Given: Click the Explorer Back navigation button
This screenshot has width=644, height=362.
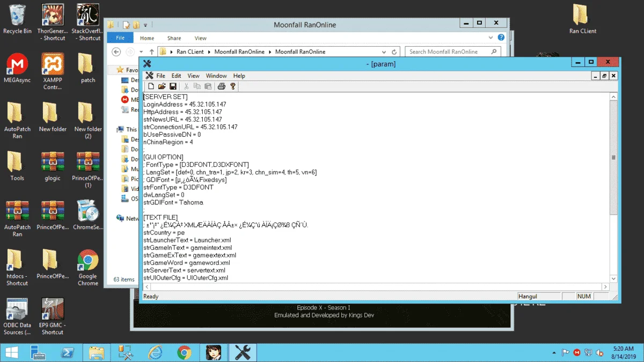Looking at the screenshot, I should coord(116,52).
